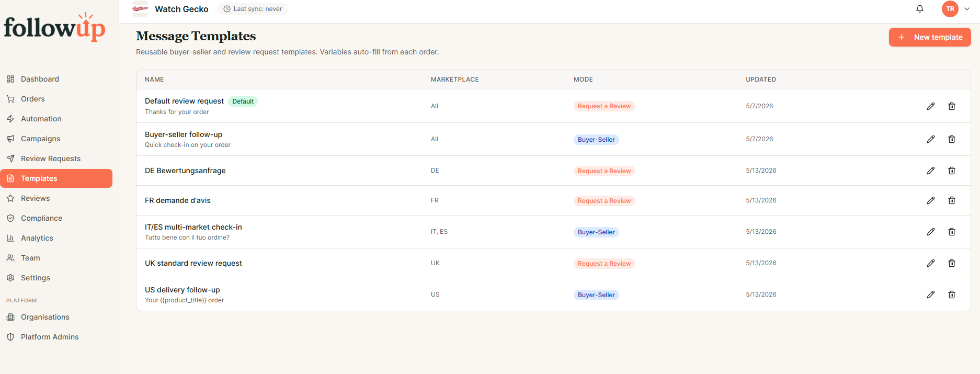Click Request a Review badge in FR row
Image resolution: width=980 pixels, height=374 pixels.
pyautogui.click(x=604, y=201)
